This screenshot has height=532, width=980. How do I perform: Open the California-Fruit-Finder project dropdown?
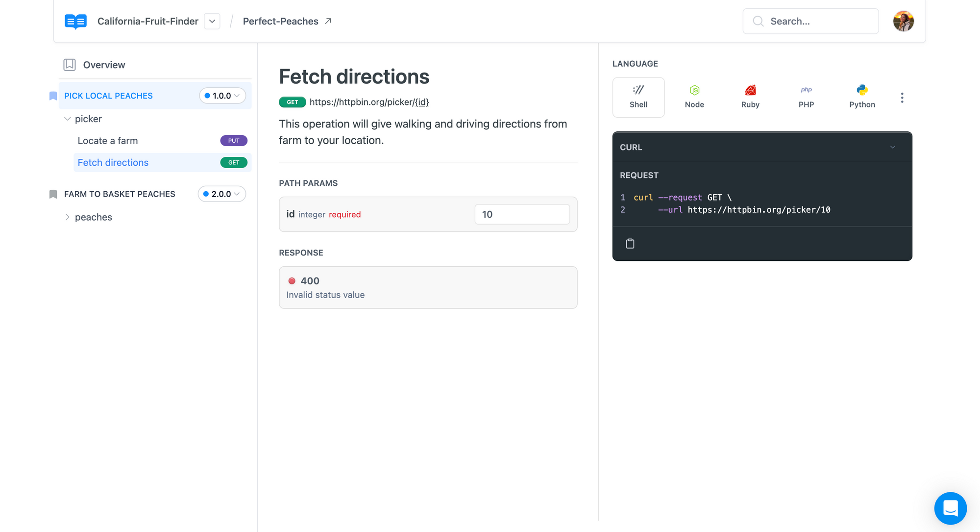(212, 21)
